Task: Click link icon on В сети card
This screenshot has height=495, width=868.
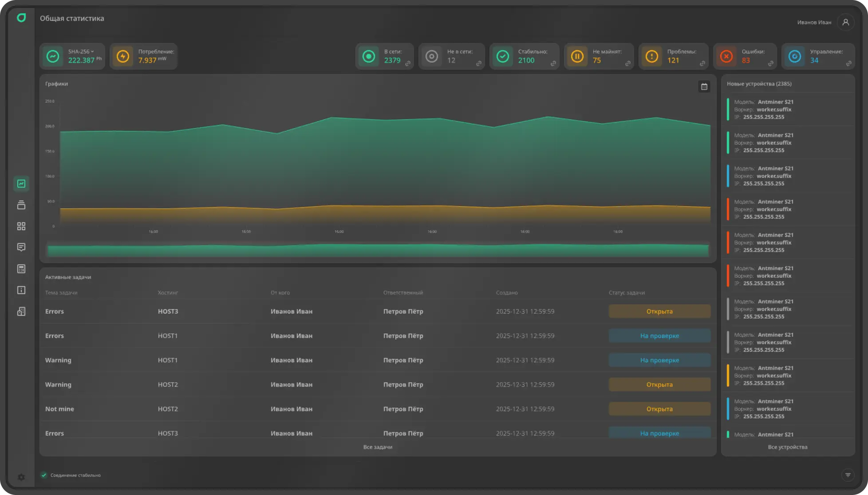Action: (x=408, y=64)
